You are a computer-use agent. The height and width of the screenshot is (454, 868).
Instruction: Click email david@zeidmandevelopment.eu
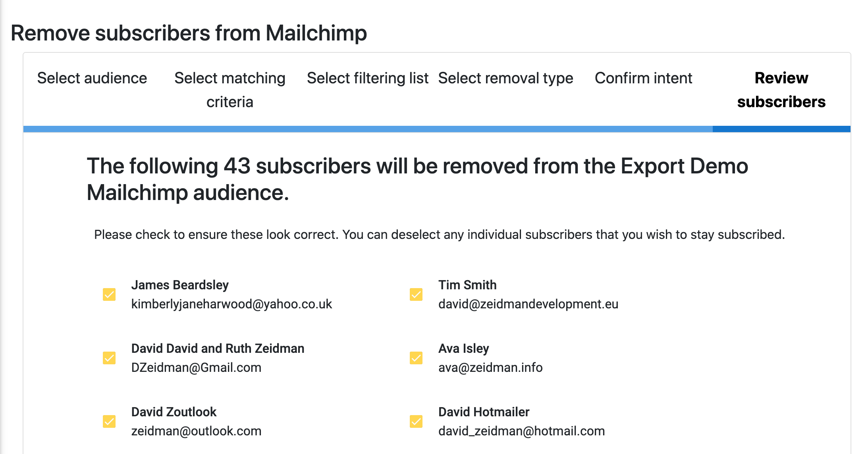coord(528,304)
